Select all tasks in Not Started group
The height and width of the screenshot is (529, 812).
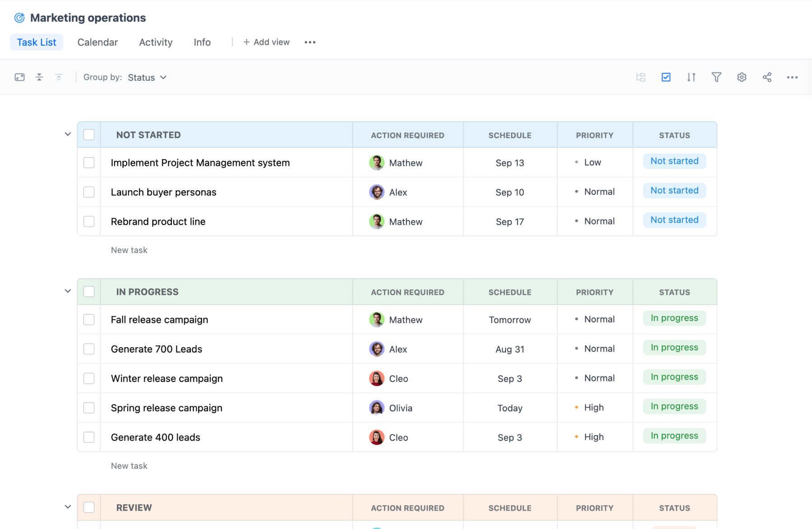click(x=89, y=135)
